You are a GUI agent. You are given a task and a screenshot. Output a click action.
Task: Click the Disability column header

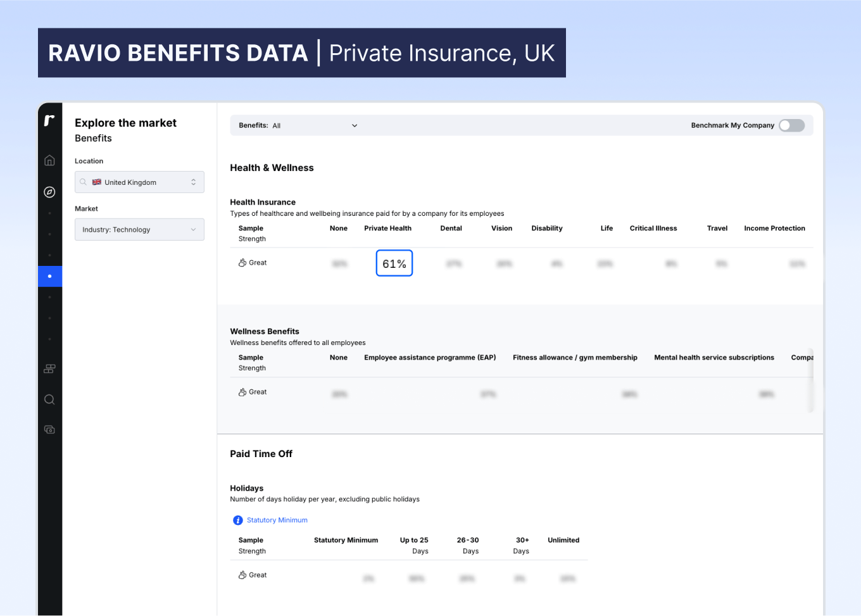click(547, 229)
